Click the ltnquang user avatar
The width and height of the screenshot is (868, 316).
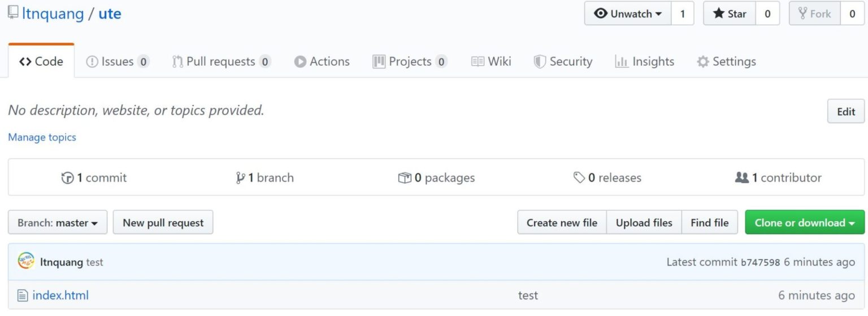(x=26, y=261)
